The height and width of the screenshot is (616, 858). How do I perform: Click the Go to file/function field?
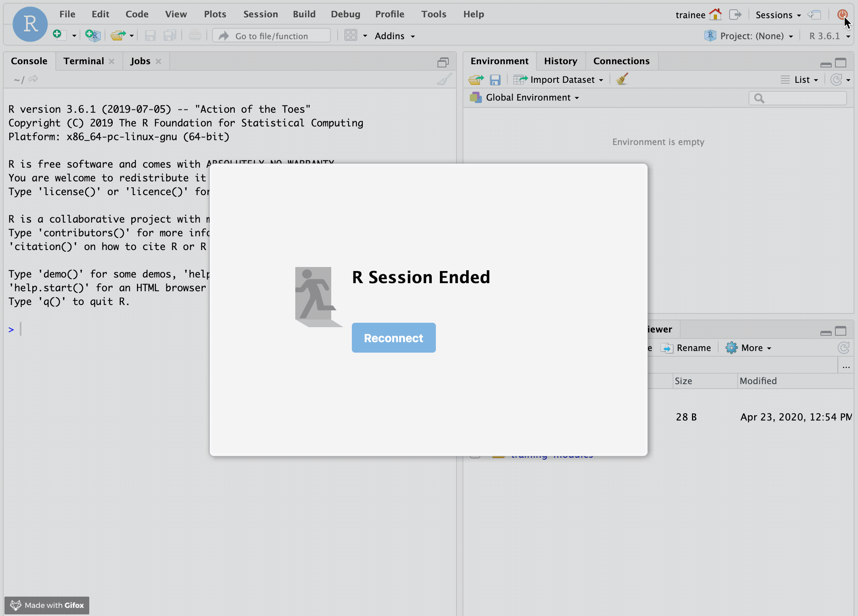(x=271, y=36)
